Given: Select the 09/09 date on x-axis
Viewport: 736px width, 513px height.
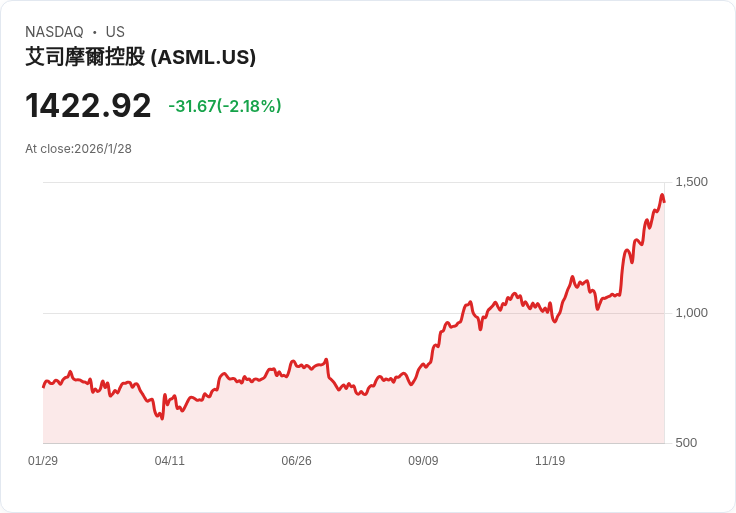Looking at the screenshot, I should (423, 461).
